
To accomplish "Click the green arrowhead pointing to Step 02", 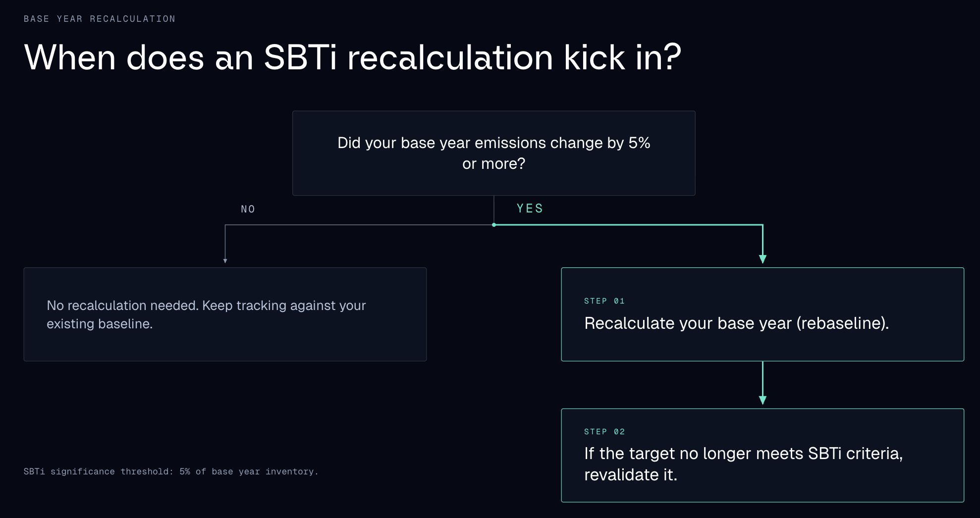I will coord(762,400).
